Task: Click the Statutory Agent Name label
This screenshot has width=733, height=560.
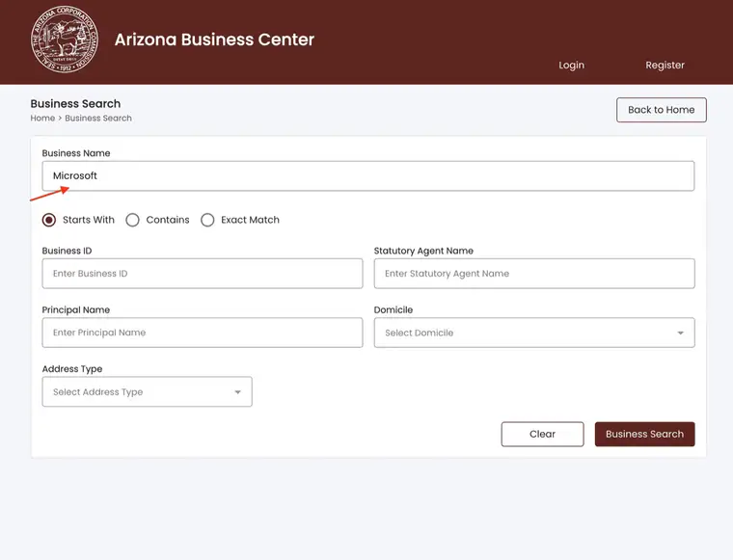Action: pyautogui.click(x=423, y=251)
